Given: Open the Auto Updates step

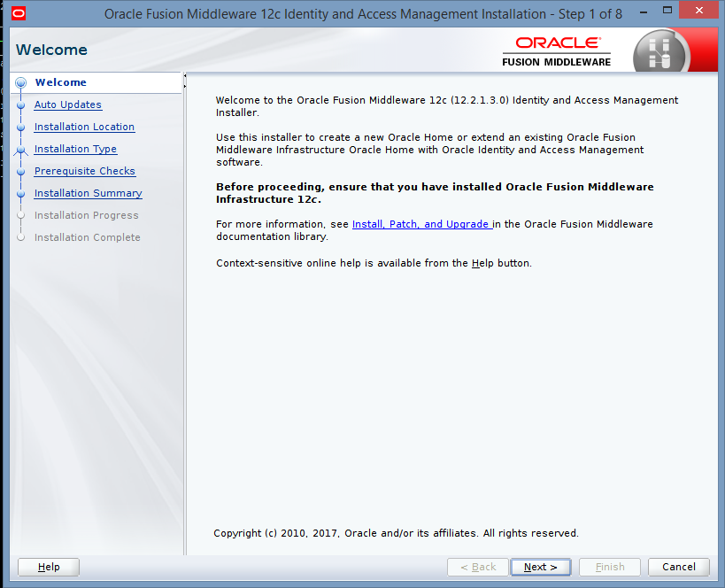Looking at the screenshot, I should [x=68, y=104].
